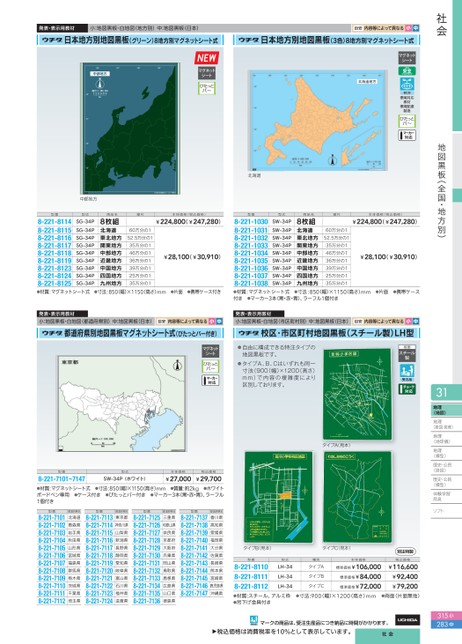This screenshot has width=462, height=644.
Task: Click the red NEW badge
Action: tap(207, 58)
